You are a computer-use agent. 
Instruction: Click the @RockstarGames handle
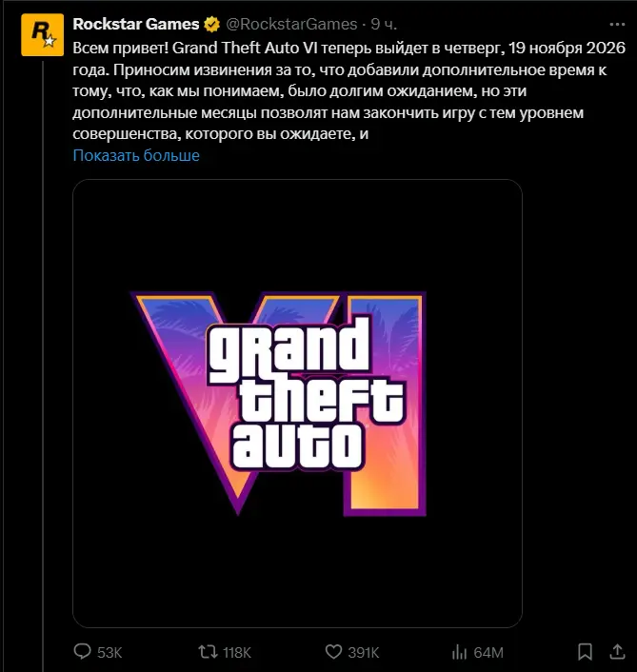tap(290, 24)
